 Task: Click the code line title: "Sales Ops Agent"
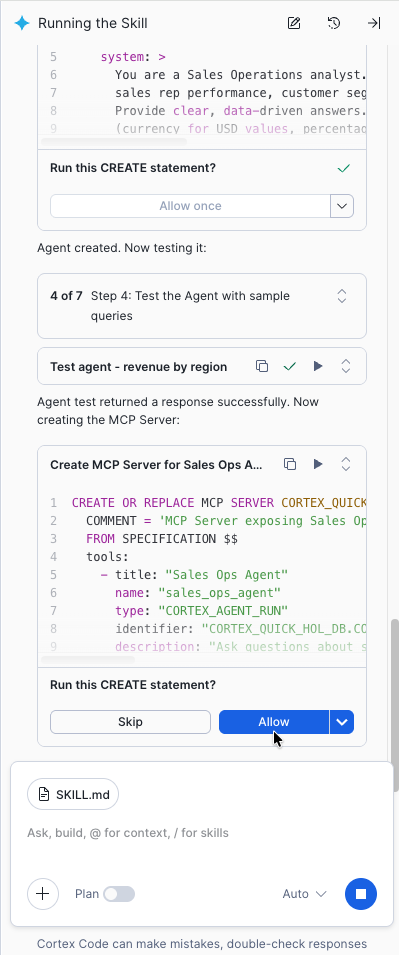(194, 575)
